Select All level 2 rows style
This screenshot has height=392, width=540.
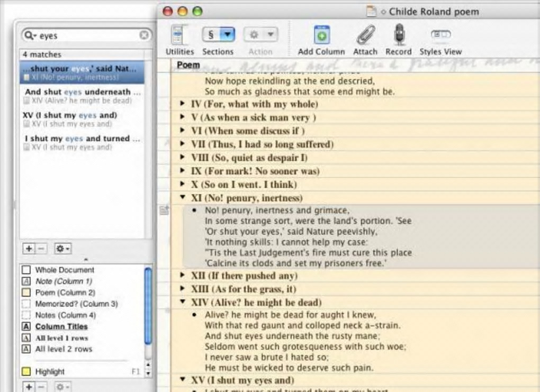[x=64, y=349]
